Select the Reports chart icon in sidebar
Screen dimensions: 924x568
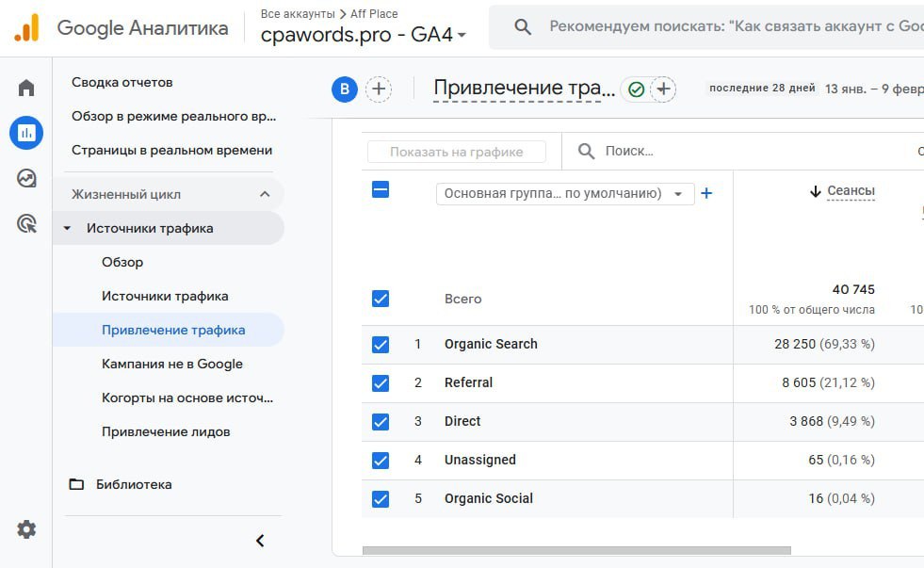[x=26, y=133]
